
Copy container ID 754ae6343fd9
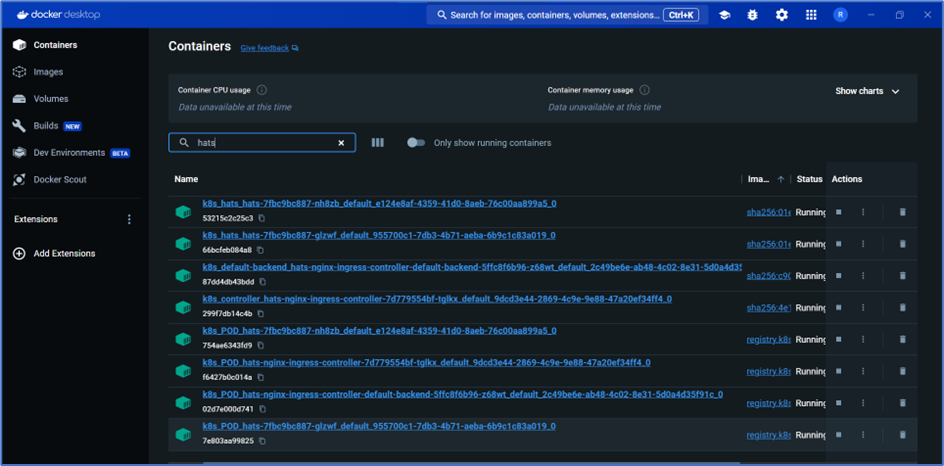pos(261,346)
